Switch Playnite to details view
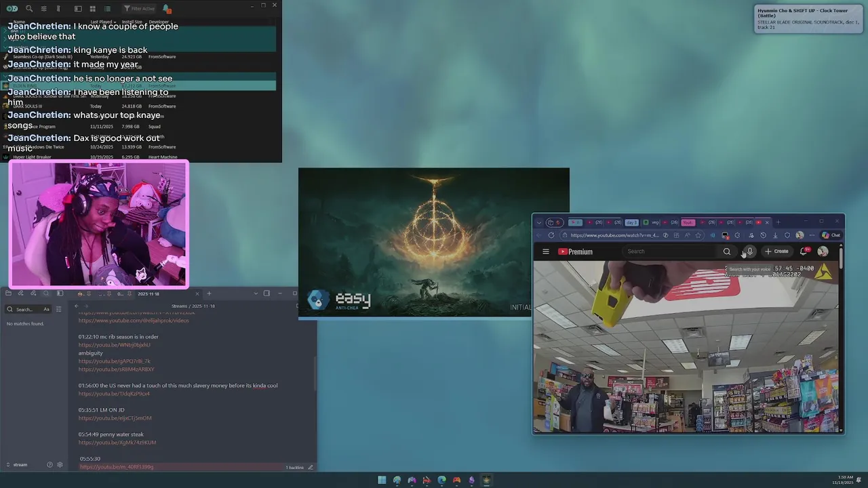This screenshot has width=868, height=488. (78, 9)
